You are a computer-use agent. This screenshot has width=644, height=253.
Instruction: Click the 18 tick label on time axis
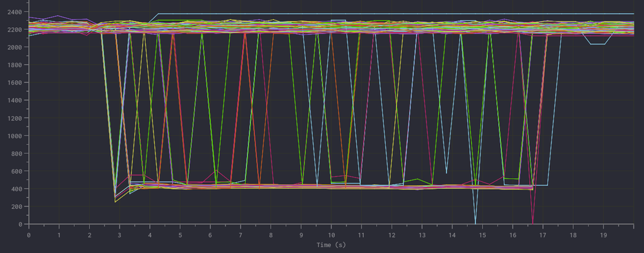[x=574, y=236]
